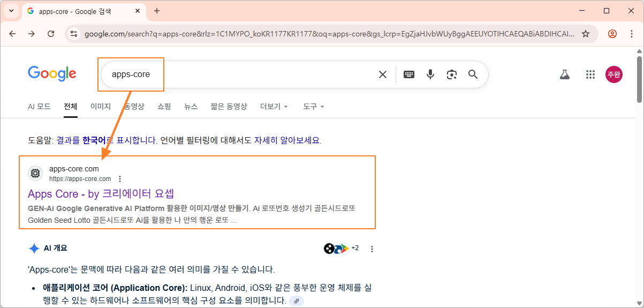Viewport: 644px width, 308px height.
Task: Click the 한국어 link
Action: coord(94,140)
